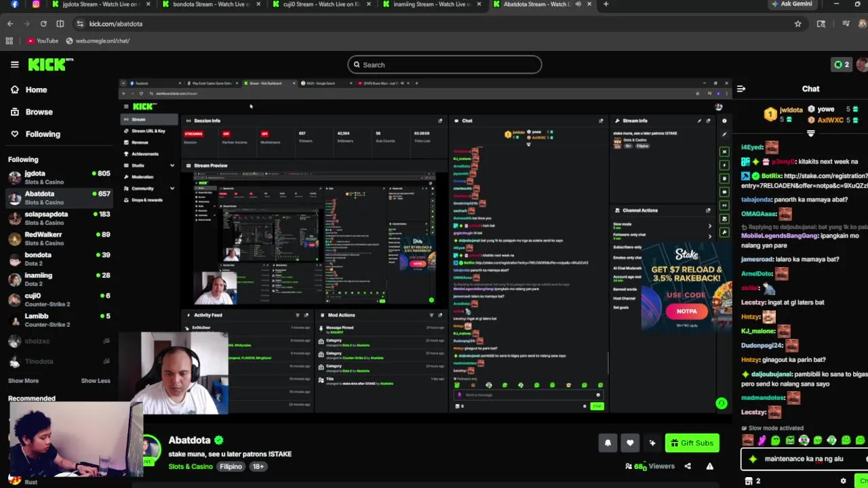Open channel shop icon below chat

[x=749, y=481]
